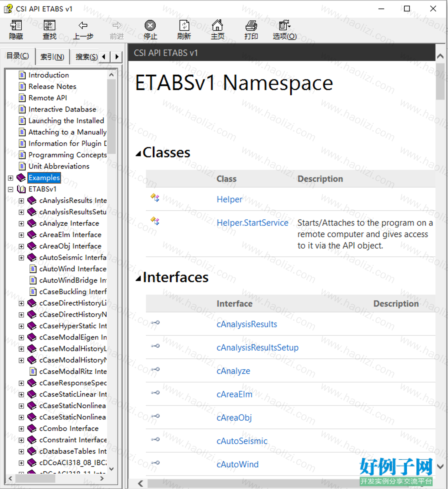Collapse the Interfaces section triangle

tap(139, 278)
